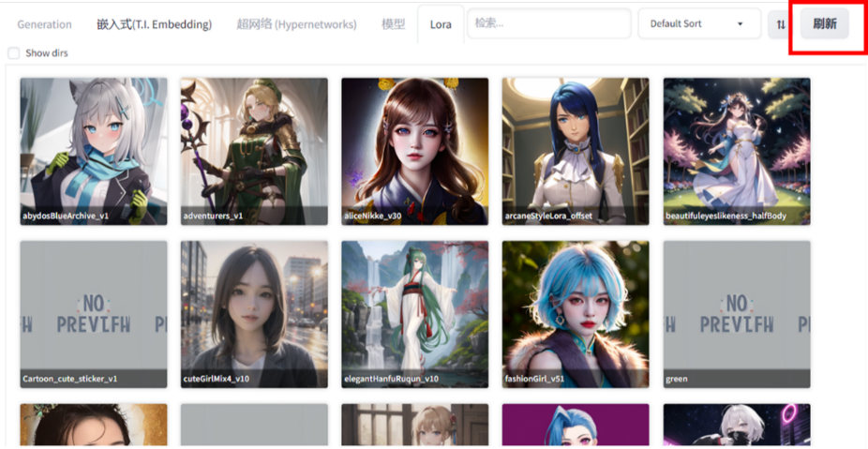Screen dimensions: 868x449
Task: Open the 超网络 (Hypernetworks) tab
Action: point(297,24)
